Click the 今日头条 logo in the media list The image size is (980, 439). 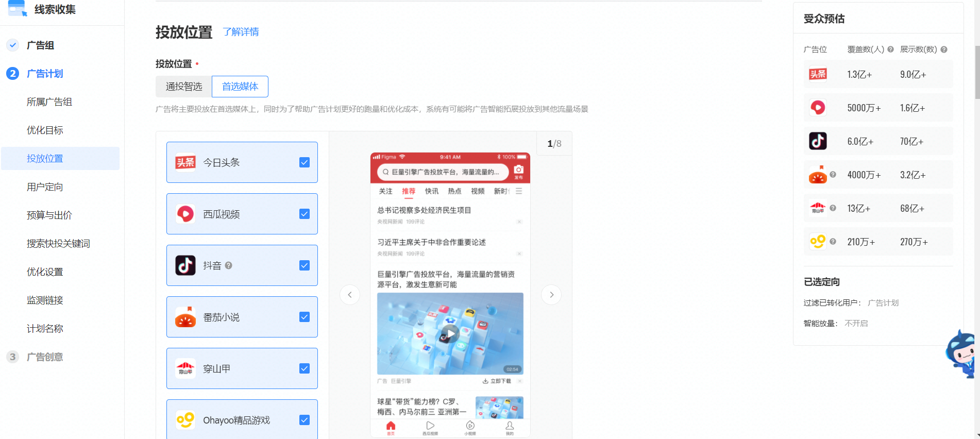(x=185, y=162)
